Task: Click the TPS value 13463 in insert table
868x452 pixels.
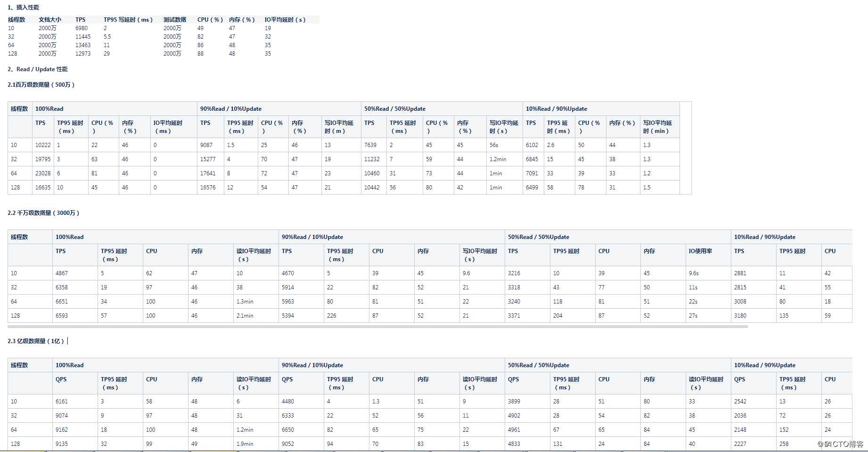Action: click(x=83, y=45)
